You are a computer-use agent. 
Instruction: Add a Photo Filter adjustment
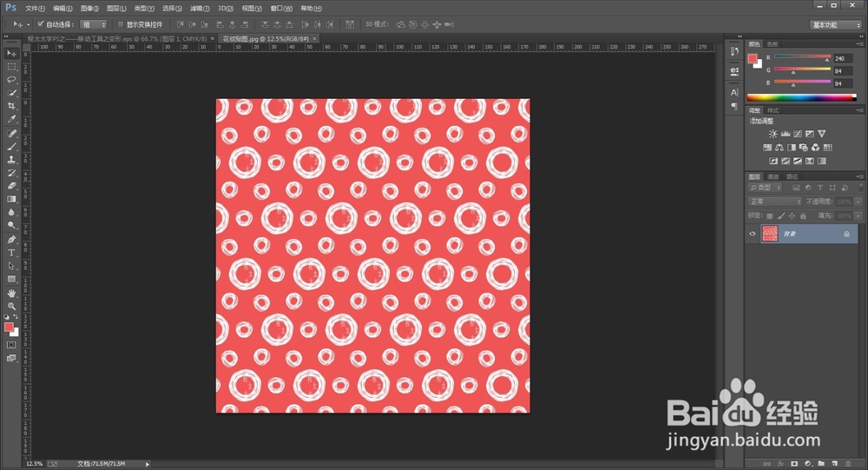coord(803,148)
